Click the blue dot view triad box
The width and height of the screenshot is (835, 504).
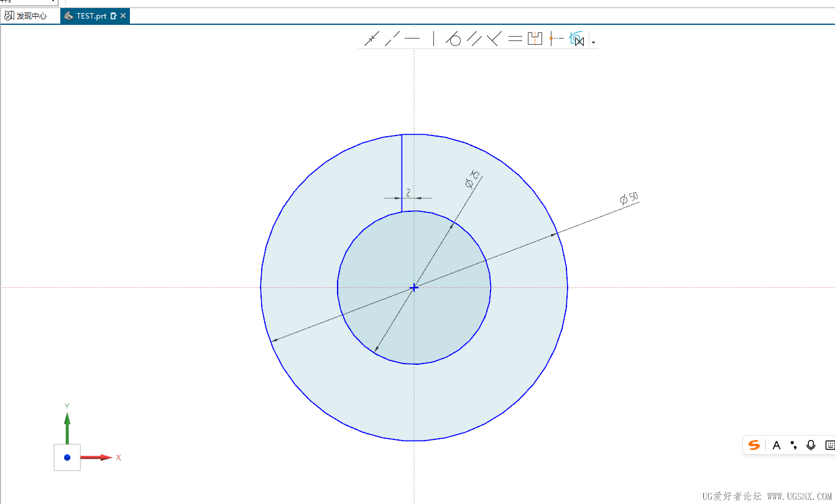coord(67,457)
